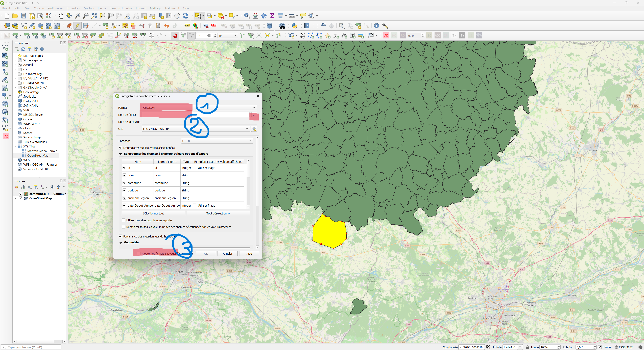The width and height of the screenshot is (644, 350).
Task: Click the Zoom Out magnifier tool
Action: pos(86,16)
